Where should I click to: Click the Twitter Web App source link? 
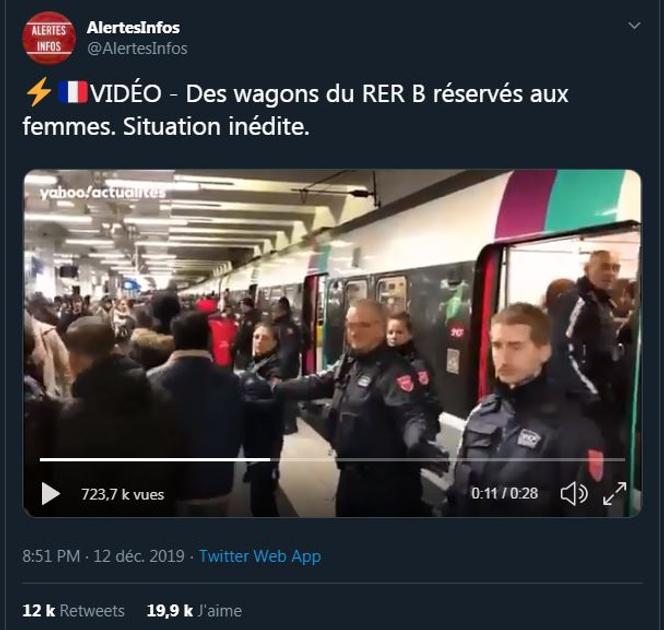coord(260,556)
